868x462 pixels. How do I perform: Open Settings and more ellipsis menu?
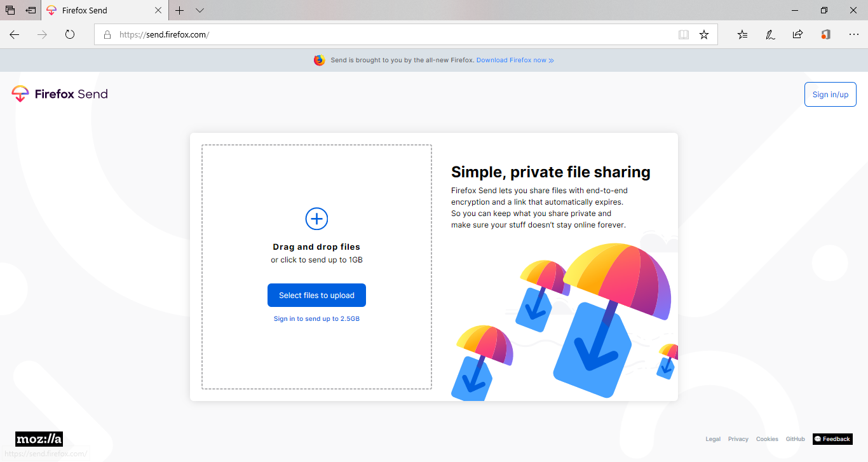click(853, 35)
